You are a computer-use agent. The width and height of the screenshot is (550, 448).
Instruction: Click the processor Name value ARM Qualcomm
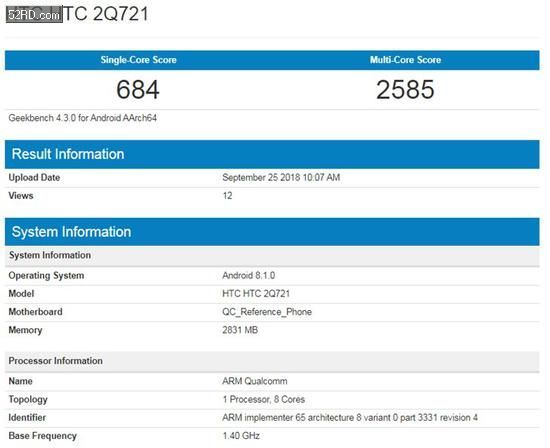255,381
